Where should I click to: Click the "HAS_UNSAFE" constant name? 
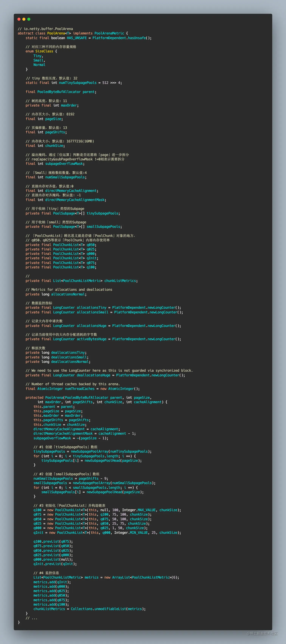77,38
